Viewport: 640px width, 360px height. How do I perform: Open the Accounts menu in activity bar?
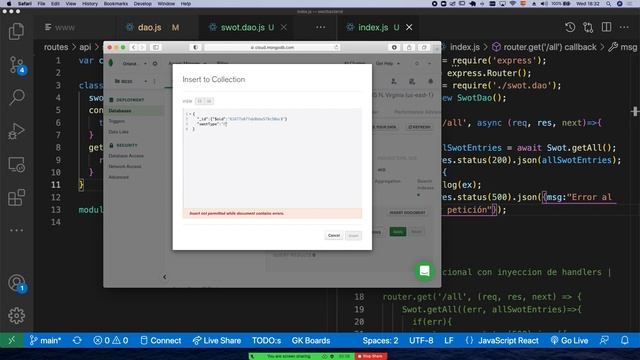pyautogui.click(x=17, y=283)
